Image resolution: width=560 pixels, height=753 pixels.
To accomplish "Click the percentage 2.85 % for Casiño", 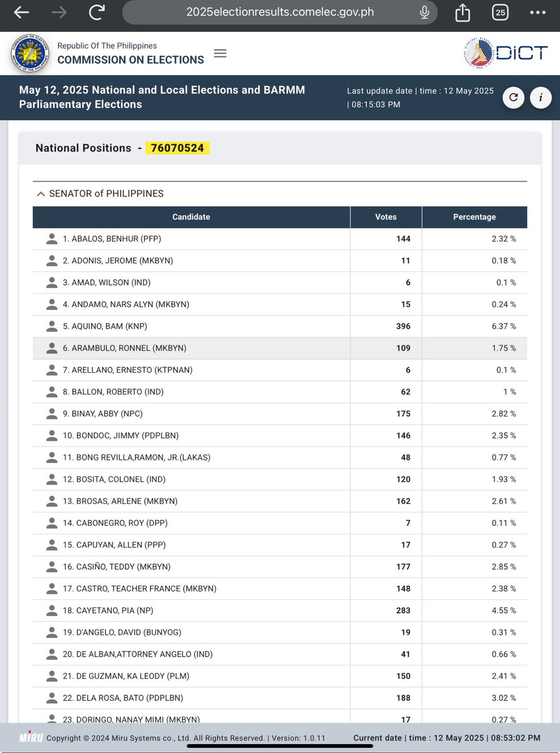I will 504,567.
